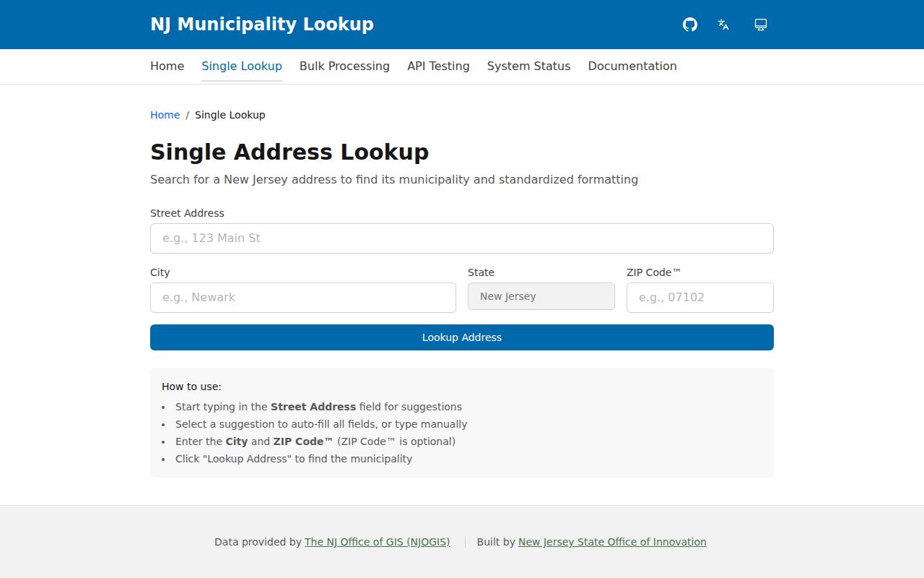Click the New Jersey State field
The image size is (924, 578).
pos(541,296)
